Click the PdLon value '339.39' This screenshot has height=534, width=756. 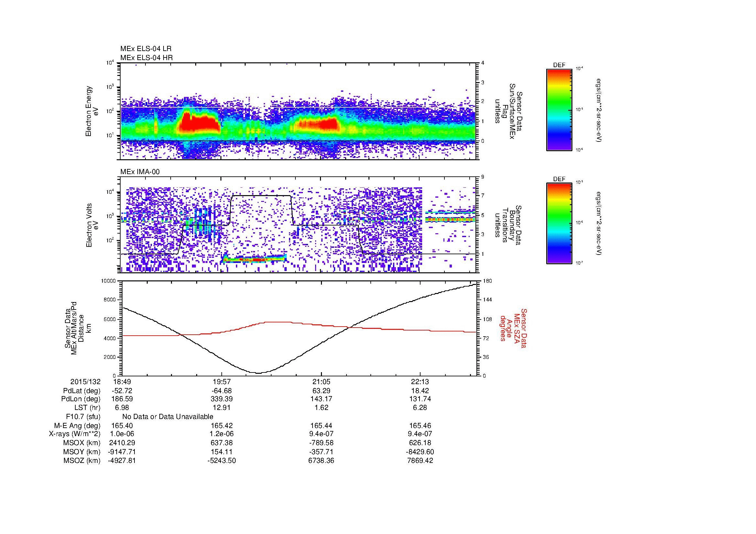tap(222, 399)
